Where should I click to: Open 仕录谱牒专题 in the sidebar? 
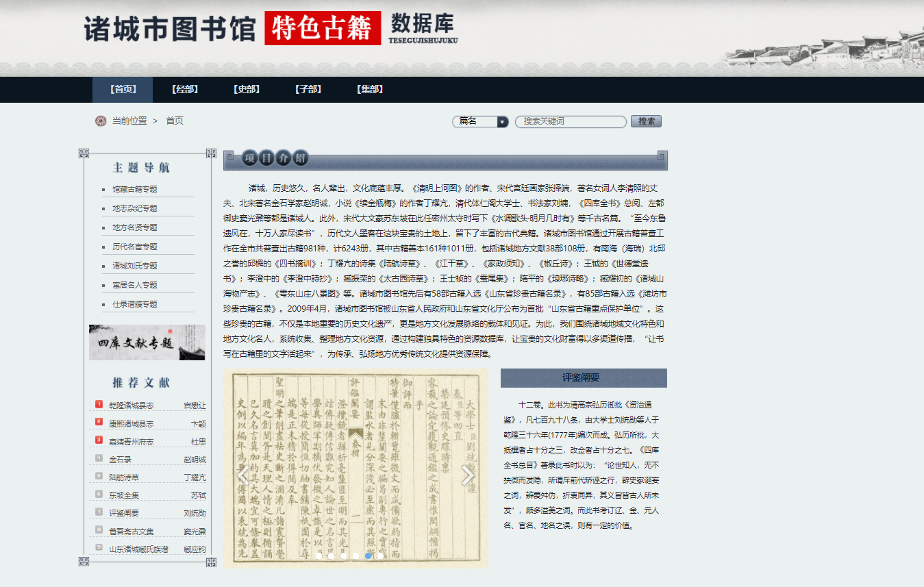[135, 305]
